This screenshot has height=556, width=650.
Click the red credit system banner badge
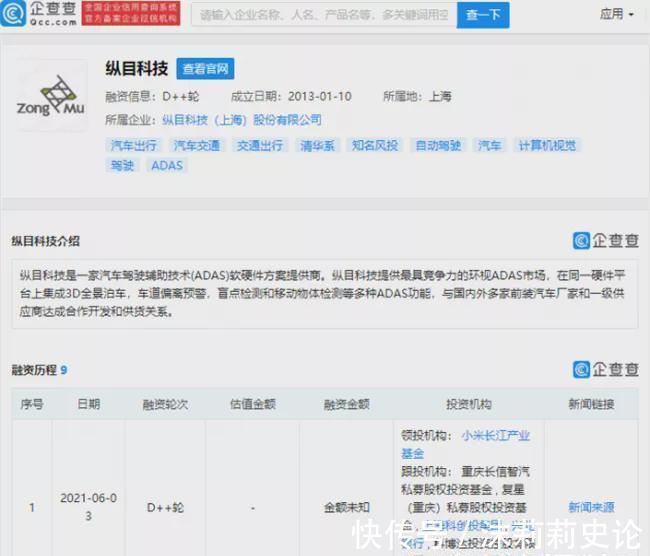(131, 13)
